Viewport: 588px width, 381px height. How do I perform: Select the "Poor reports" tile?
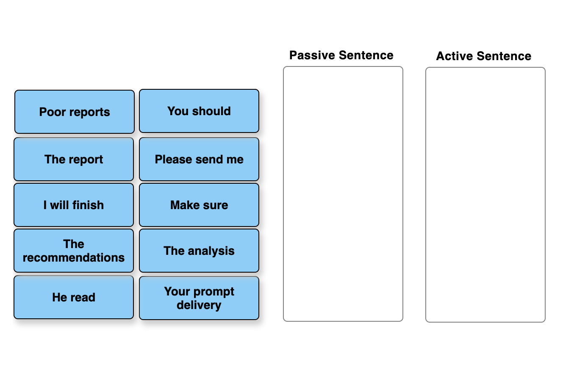click(74, 111)
